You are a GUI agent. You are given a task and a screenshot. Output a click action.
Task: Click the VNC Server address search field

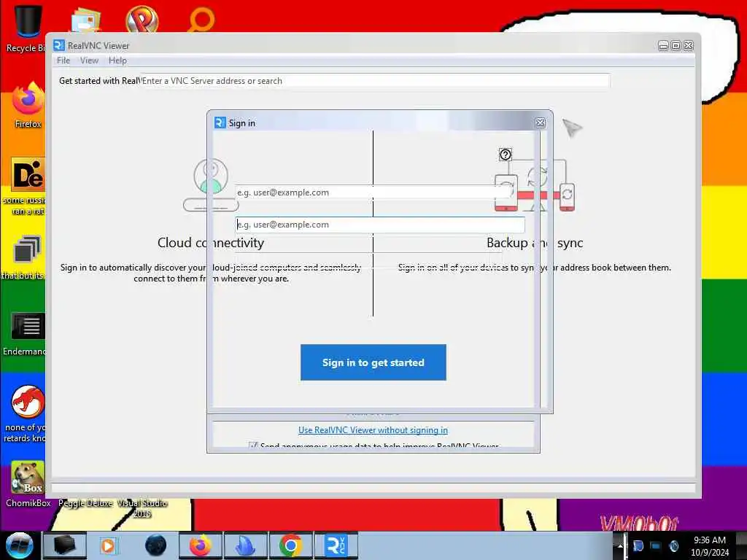375,81
